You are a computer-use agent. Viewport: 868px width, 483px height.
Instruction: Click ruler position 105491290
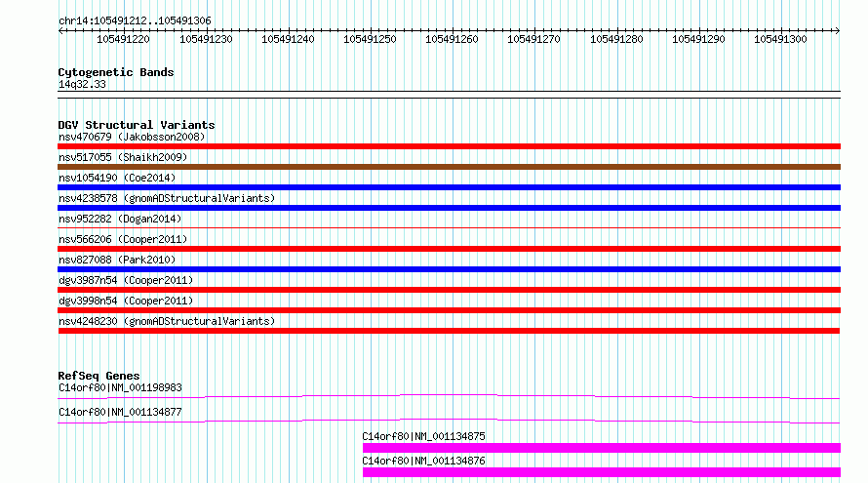coord(698,39)
